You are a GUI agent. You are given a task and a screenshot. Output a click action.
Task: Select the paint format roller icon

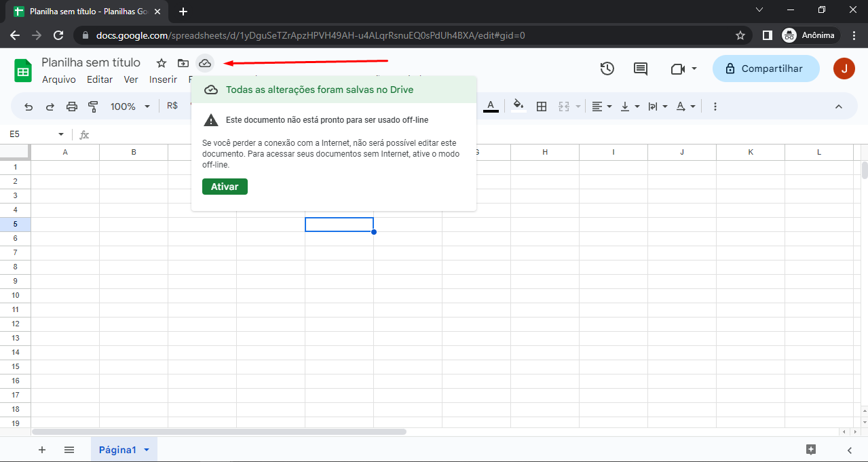click(93, 107)
